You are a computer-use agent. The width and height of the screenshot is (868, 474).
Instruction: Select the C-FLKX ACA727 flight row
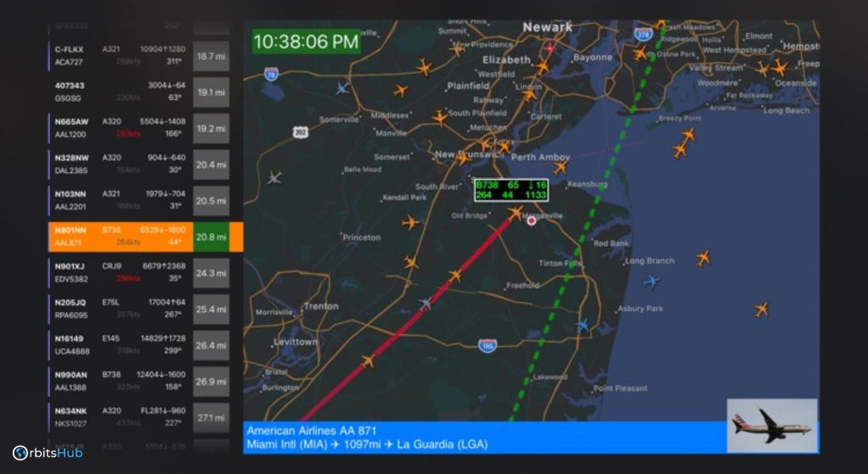[139, 56]
